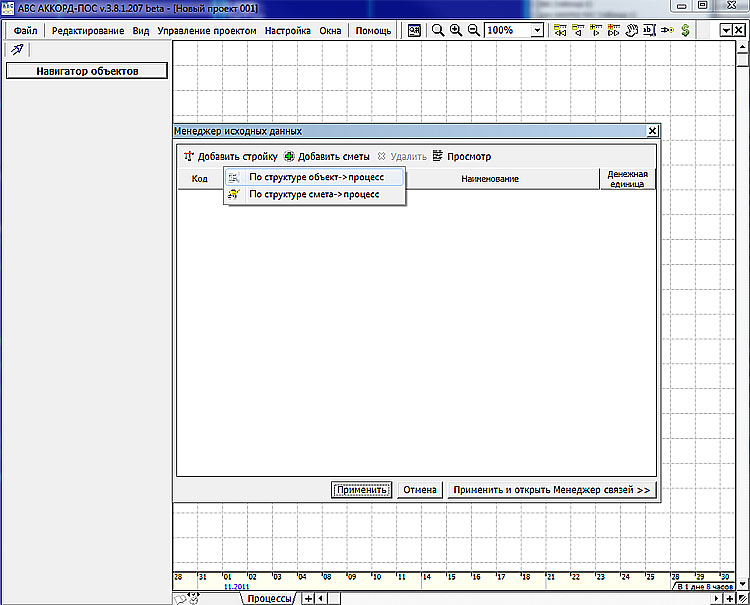The height and width of the screenshot is (605, 750).
Task: Click Добавить сметы dropdown button
Action: click(x=327, y=156)
